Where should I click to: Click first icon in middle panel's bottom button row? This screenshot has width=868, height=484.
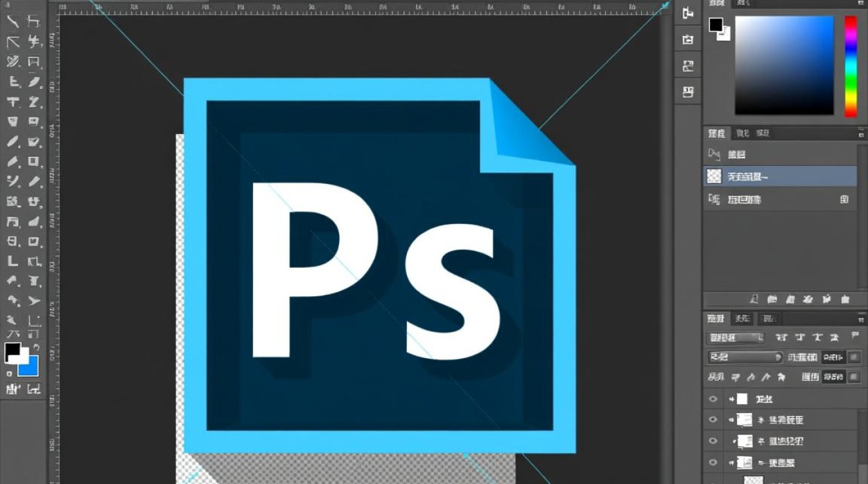pyautogui.click(x=753, y=299)
